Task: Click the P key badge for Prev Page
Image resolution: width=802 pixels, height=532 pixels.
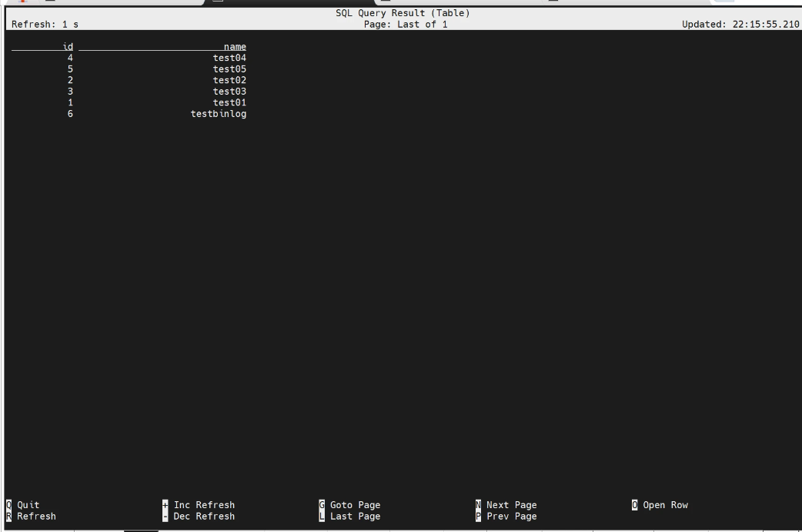Action: (x=479, y=517)
